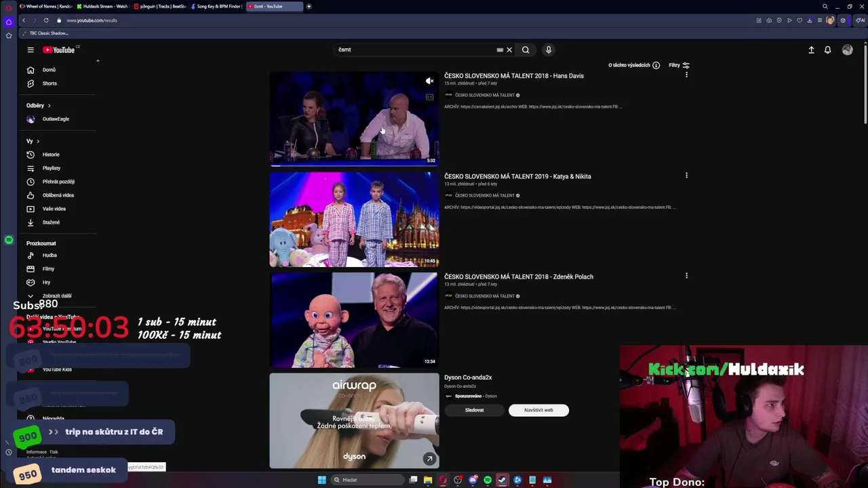Open Opera AI button in toolbar
Image resolution: width=868 pixels, height=488 pixels.
pos(860,20)
